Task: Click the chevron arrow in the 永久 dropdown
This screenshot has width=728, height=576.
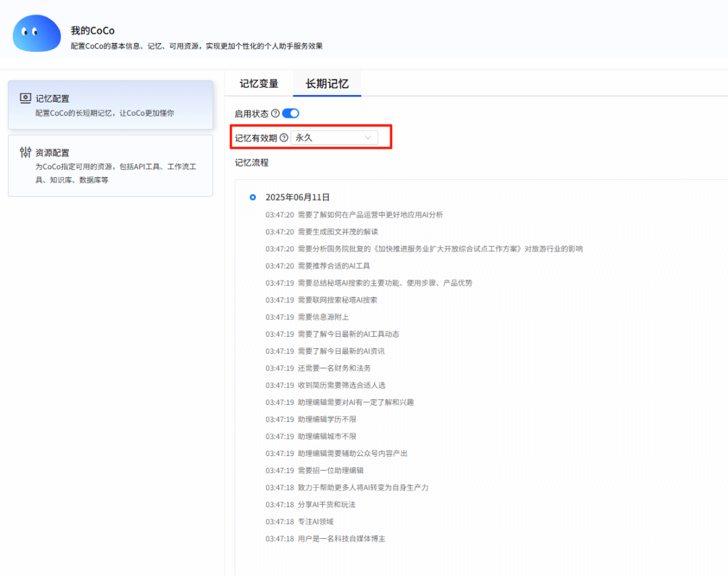Action: 368,138
